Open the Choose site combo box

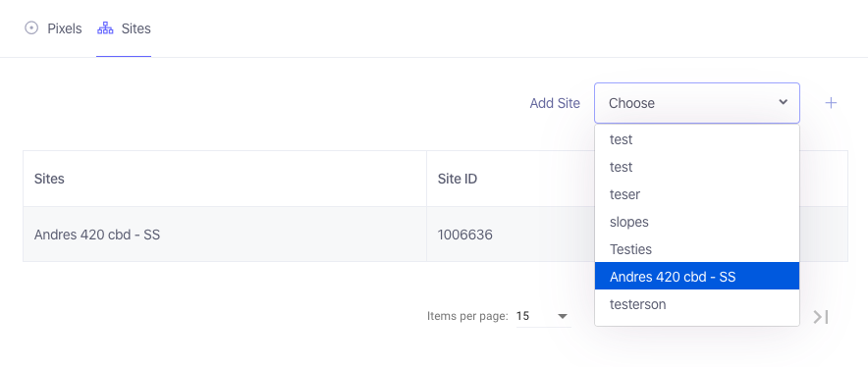(x=697, y=103)
